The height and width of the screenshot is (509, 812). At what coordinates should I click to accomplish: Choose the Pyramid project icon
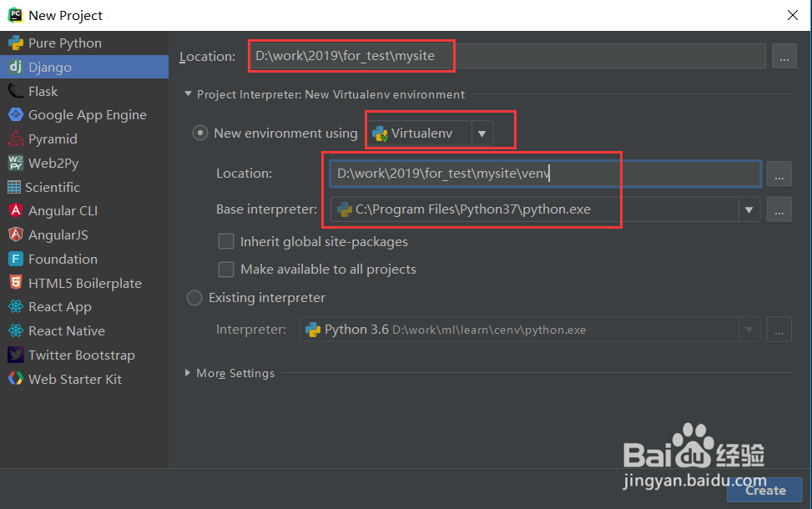tap(15, 139)
